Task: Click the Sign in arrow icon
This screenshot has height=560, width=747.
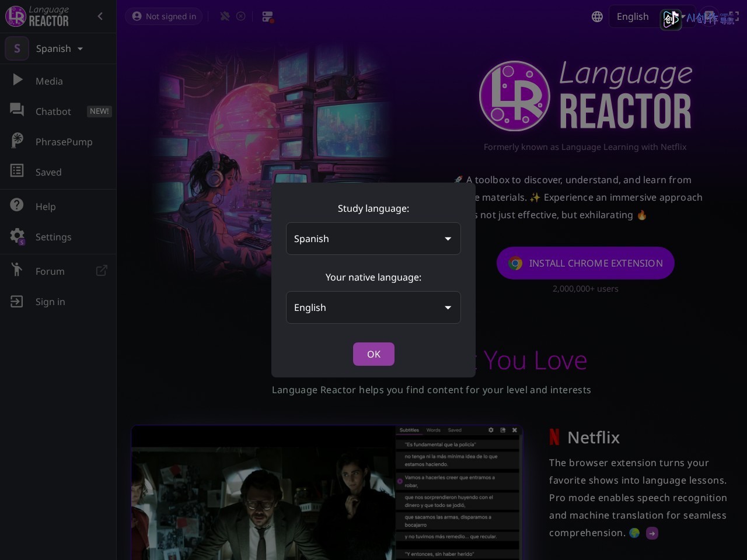Action: pyautogui.click(x=17, y=301)
